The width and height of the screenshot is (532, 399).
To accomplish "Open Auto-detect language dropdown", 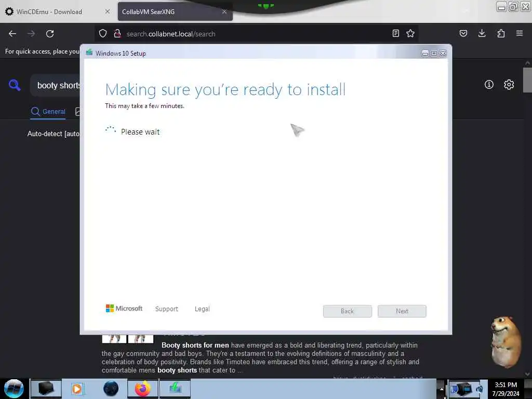I will [x=54, y=134].
